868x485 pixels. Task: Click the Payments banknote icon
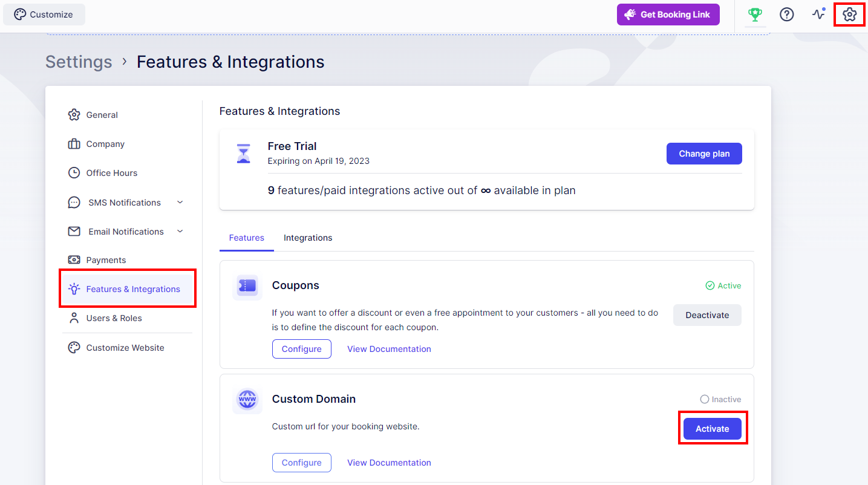[x=74, y=260]
